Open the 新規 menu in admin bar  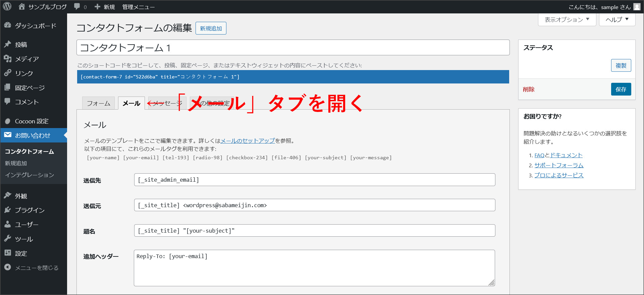click(x=105, y=7)
